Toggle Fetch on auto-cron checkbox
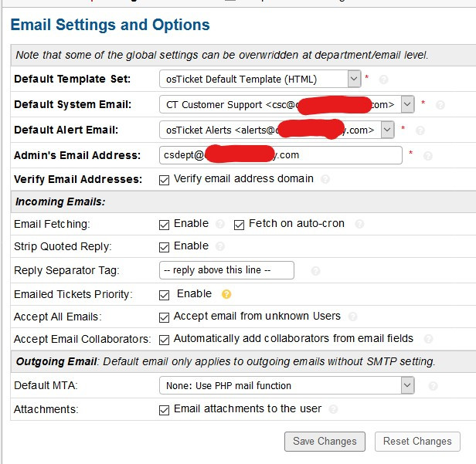The width and height of the screenshot is (476, 464). pyautogui.click(x=239, y=225)
